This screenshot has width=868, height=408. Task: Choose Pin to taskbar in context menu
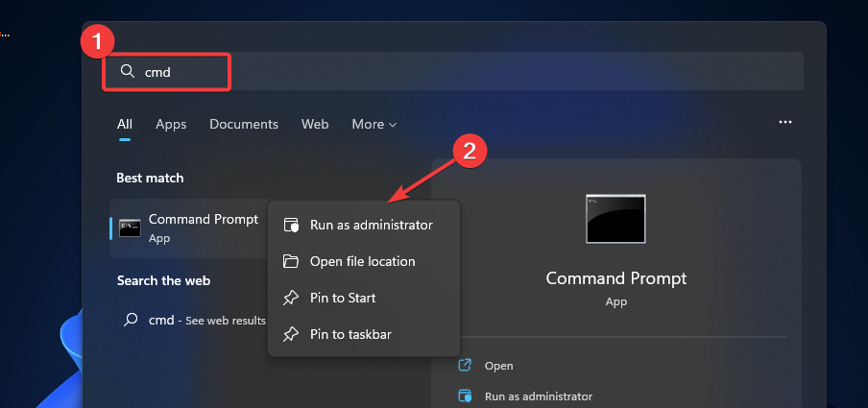[x=364, y=334]
